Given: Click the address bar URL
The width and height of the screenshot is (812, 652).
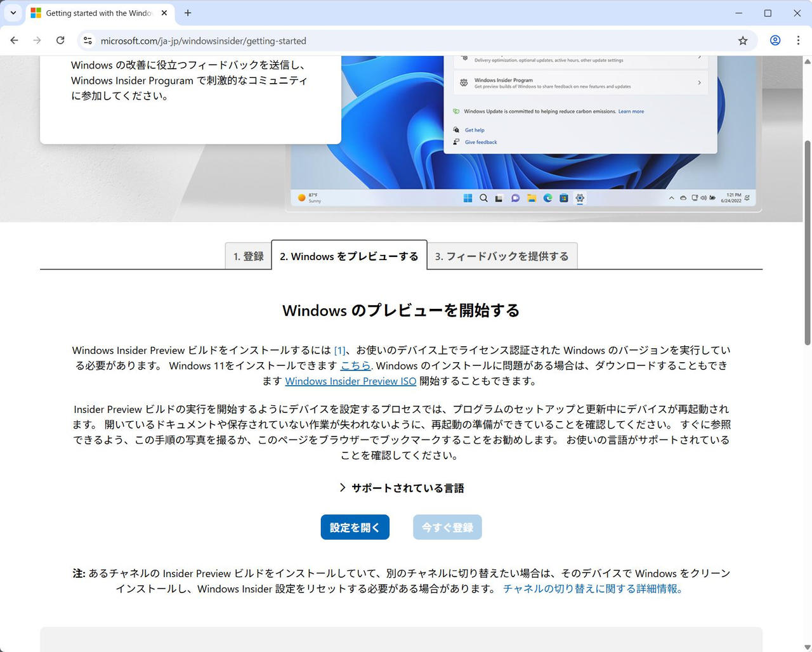Looking at the screenshot, I should (x=203, y=41).
